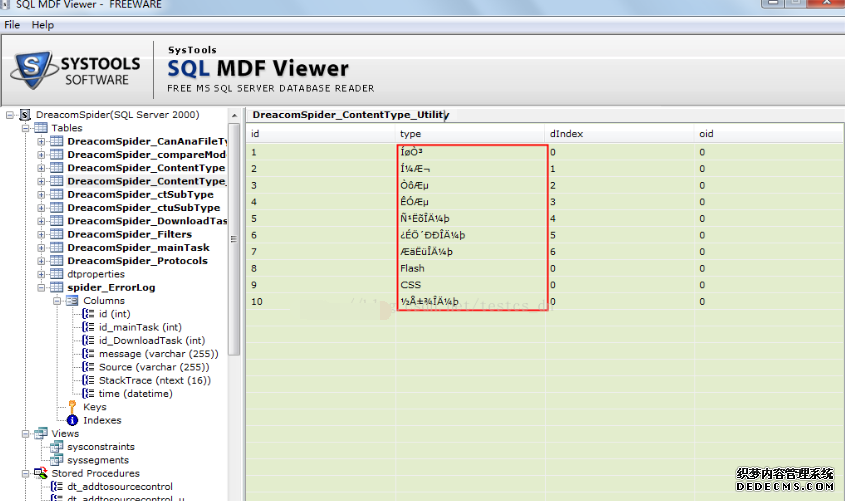Click the dIndex column header
The image size is (845, 501).
[x=620, y=134]
